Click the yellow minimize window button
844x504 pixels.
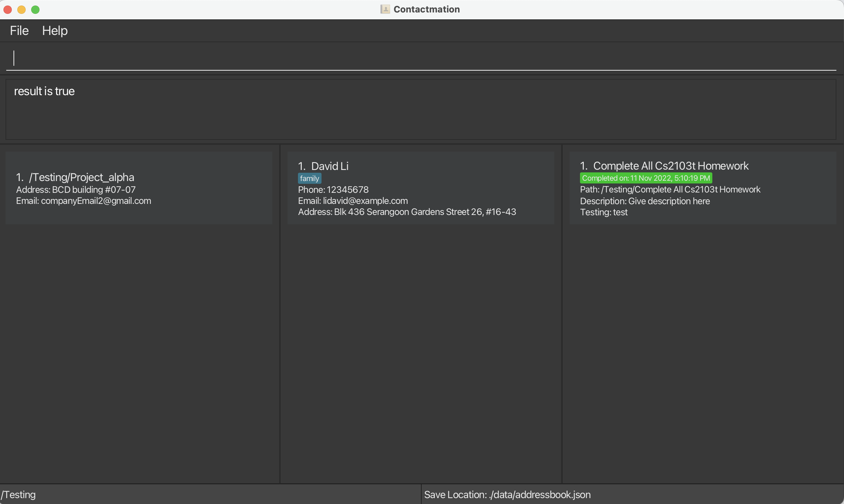click(x=21, y=10)
